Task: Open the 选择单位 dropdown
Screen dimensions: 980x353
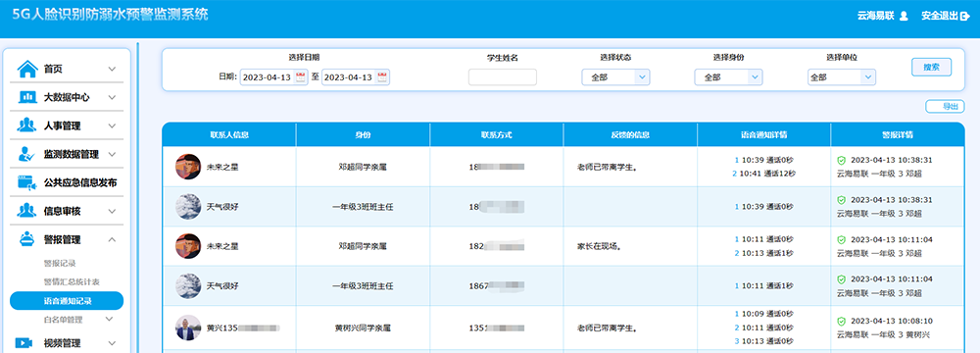Action: pos(841,77)
